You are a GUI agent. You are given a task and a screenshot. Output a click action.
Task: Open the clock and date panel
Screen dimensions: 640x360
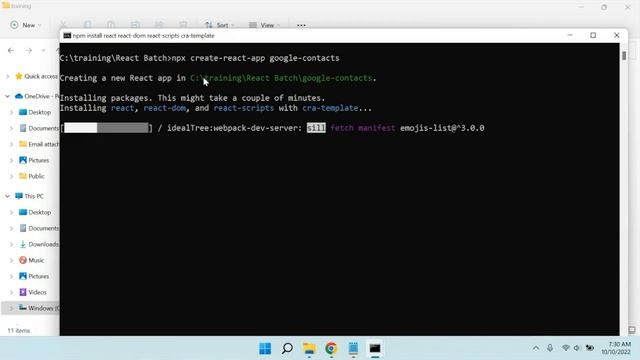(x=616, y=348)
